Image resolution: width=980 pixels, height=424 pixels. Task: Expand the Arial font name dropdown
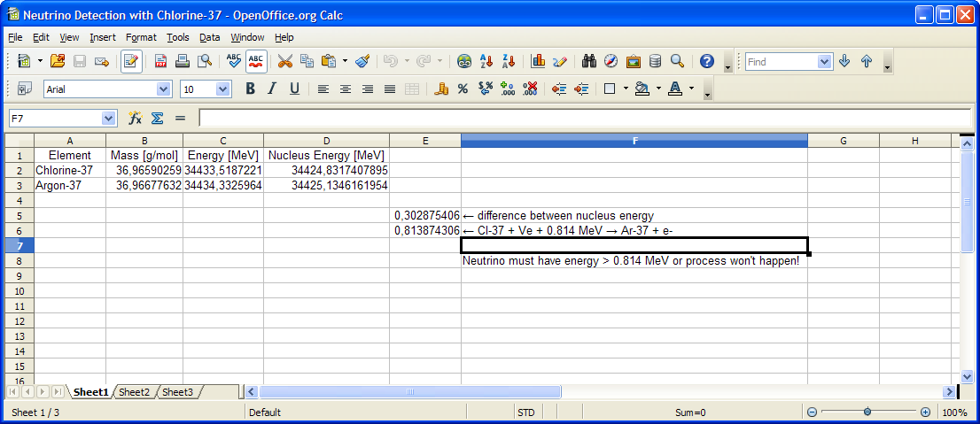(163, 89)
